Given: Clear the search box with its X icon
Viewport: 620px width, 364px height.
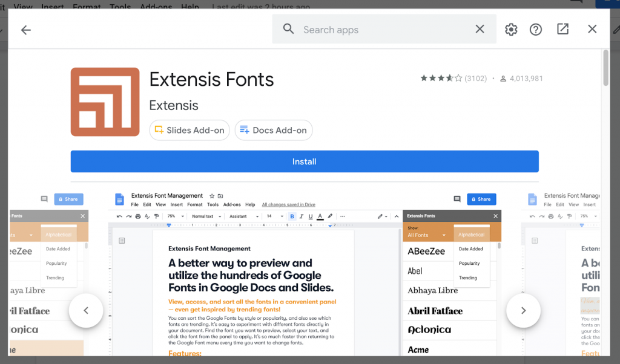Looking at the screenshot, I should (x=480, y=29).
